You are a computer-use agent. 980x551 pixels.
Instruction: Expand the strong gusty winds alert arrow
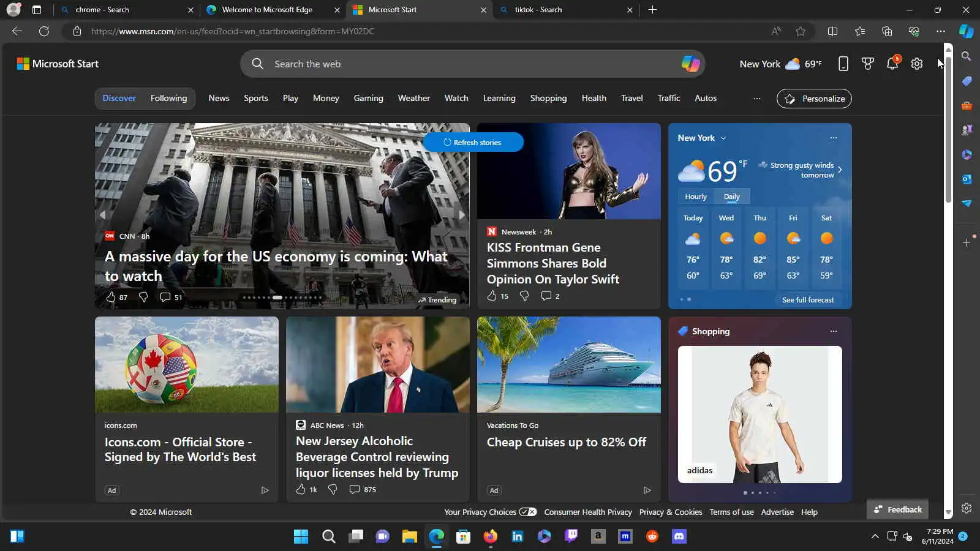[840, 170]
